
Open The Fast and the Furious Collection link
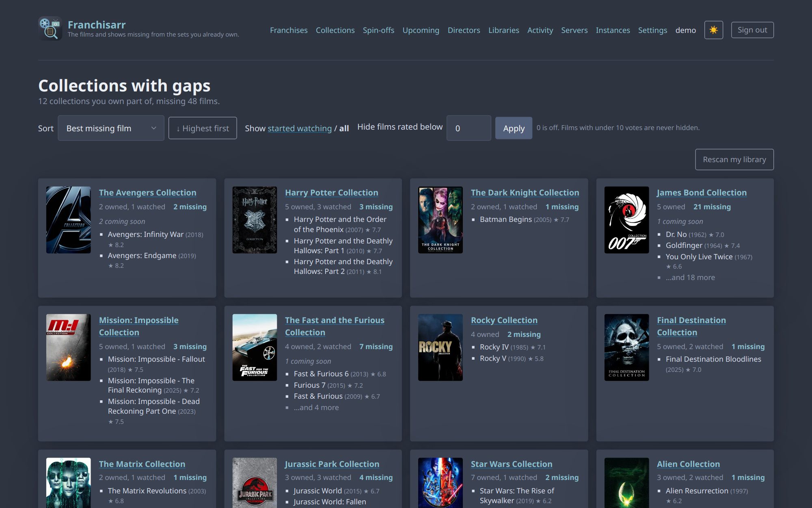coord(335,326)
